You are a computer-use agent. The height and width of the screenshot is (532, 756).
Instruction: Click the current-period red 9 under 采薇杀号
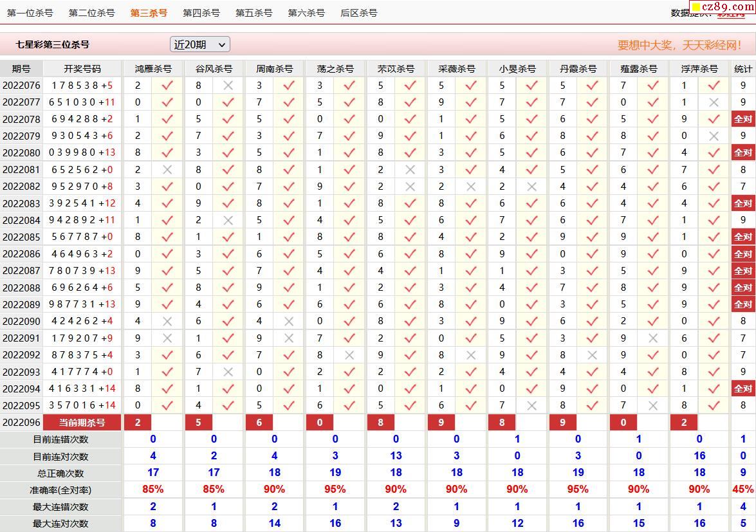(x=441, y=423)
